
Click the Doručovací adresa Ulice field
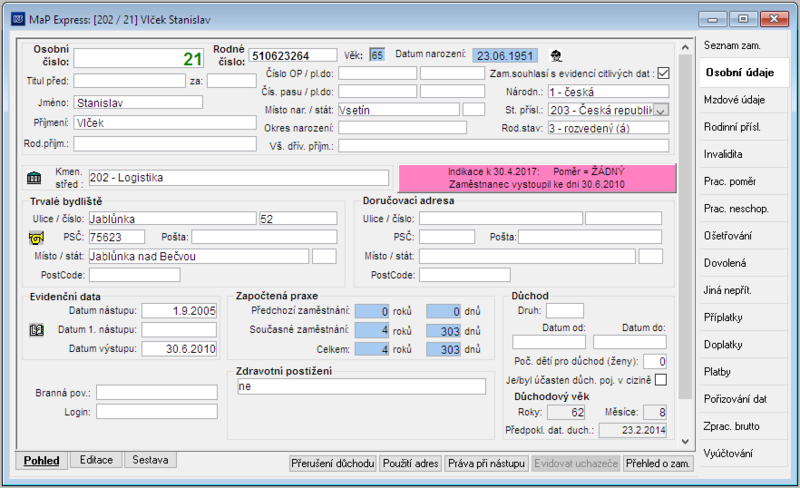501,218
